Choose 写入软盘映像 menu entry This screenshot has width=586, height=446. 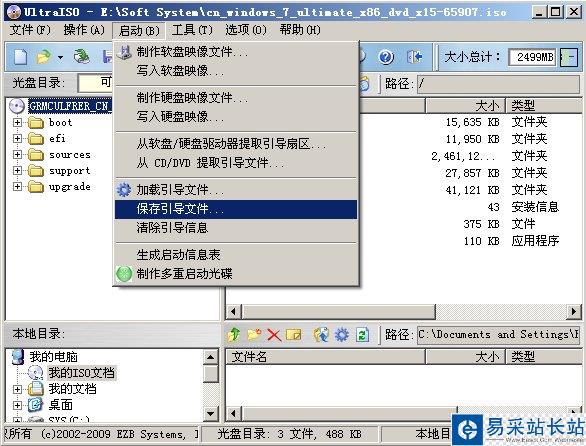[x=236, y=70]
